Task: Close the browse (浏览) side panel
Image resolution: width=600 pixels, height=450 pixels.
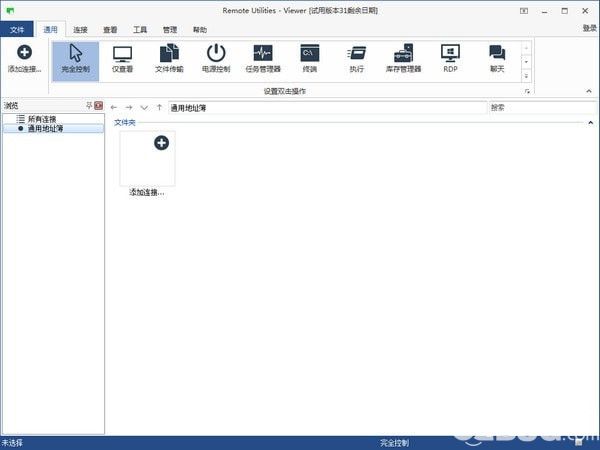Action: click(99, 105)
